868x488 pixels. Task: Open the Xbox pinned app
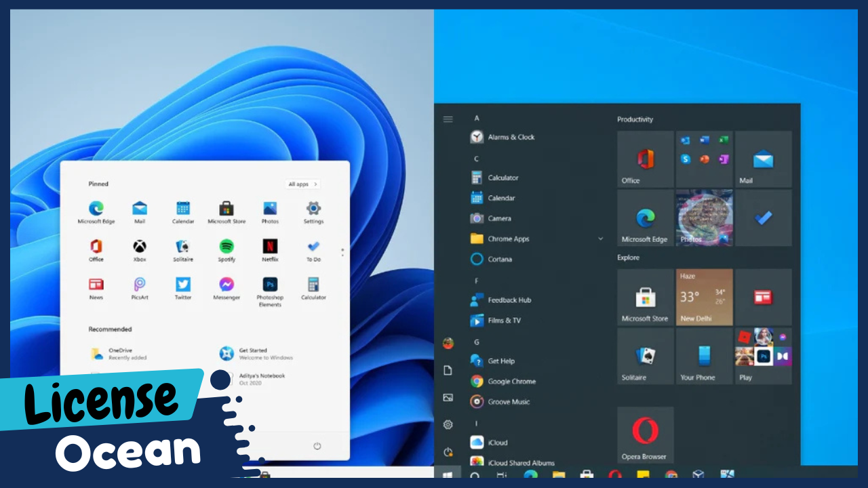coord(140,247)
